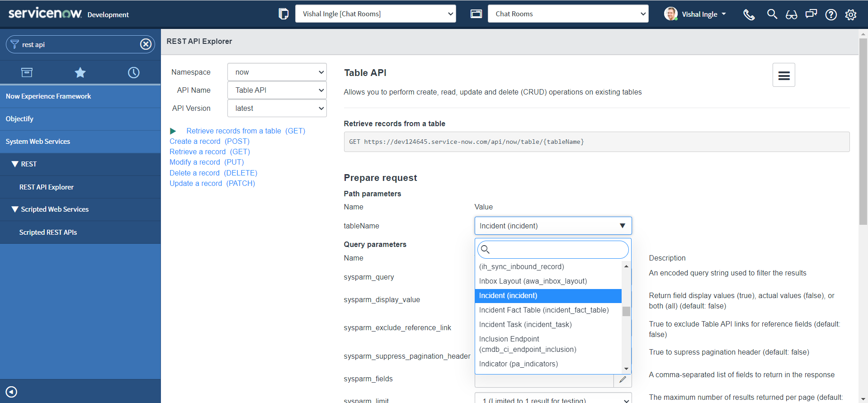Screen dimensions: 868x403
Task: Open Scripted REST APIs module
Action: [80, 232]
